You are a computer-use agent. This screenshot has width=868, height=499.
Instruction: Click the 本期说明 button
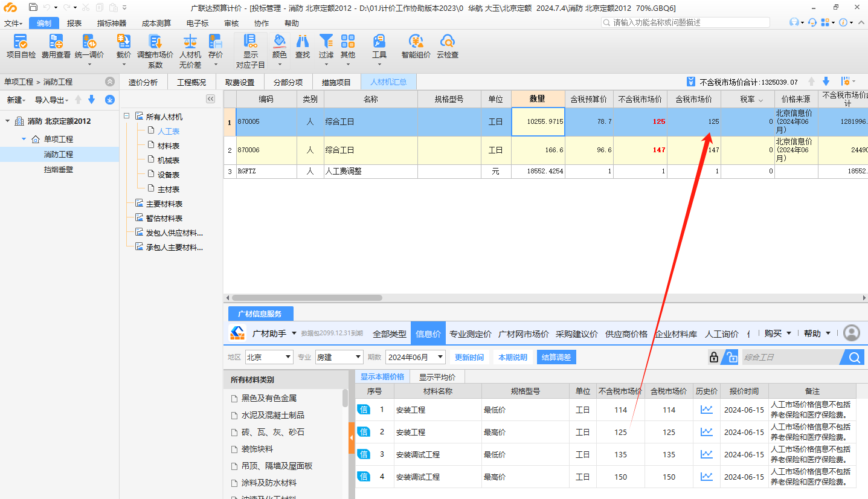[513, 357]
